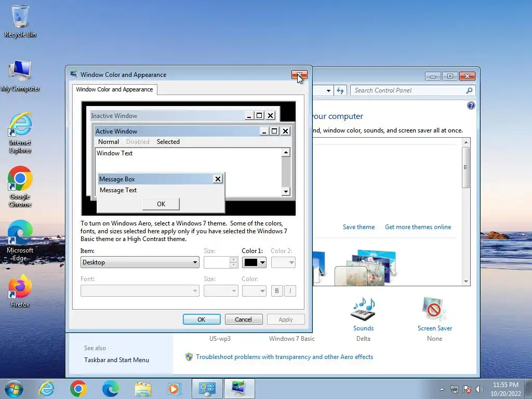Open the Recycle Bin desktop icon
532x399 pixels.
click(x=20, y=21)
